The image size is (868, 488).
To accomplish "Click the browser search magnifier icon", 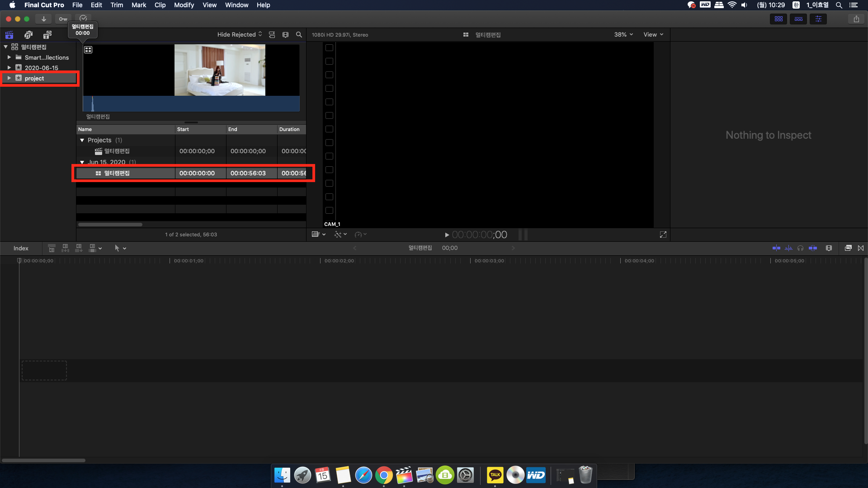I will pos(299,35).
